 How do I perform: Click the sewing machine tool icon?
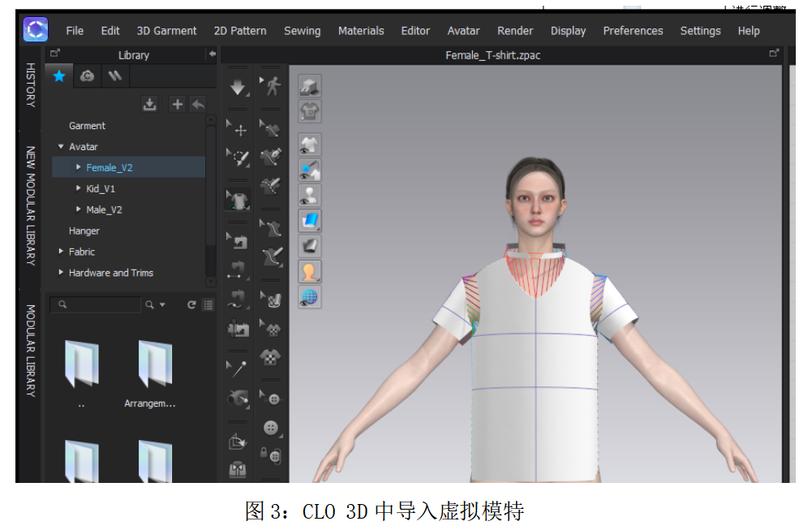(238, 240)
